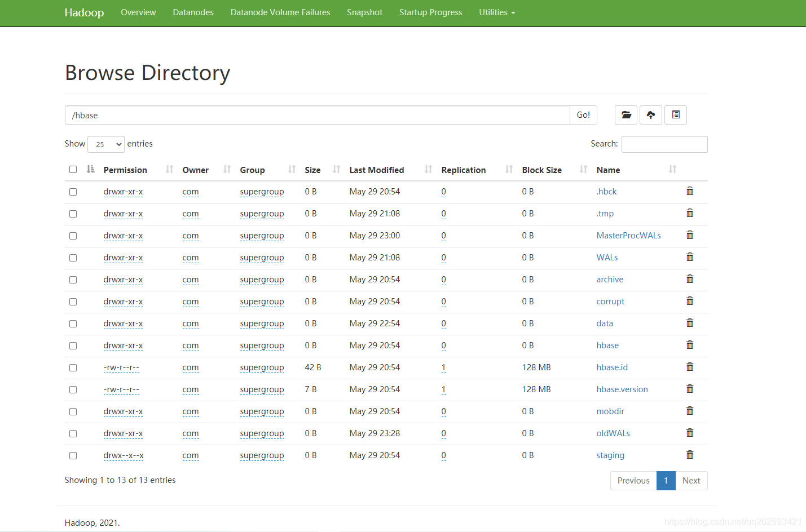Click the directory path input field
Viewport: 806px width, 532px height.
point(317,115)
